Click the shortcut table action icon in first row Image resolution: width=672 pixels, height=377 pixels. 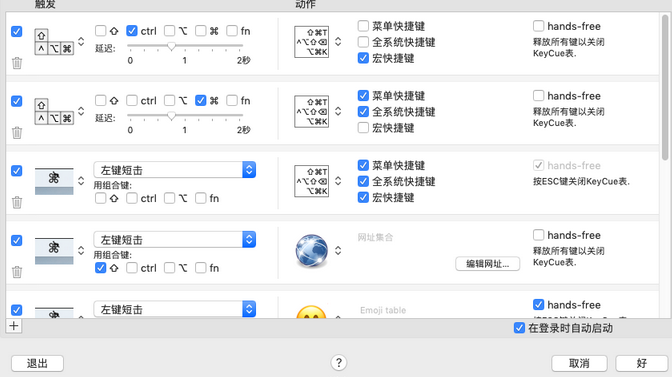point(312,42)
